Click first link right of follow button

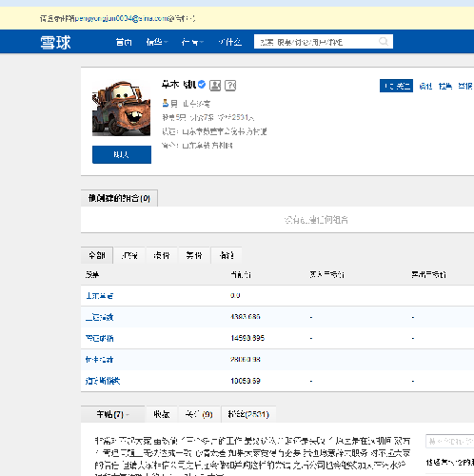tap(425, 86)
